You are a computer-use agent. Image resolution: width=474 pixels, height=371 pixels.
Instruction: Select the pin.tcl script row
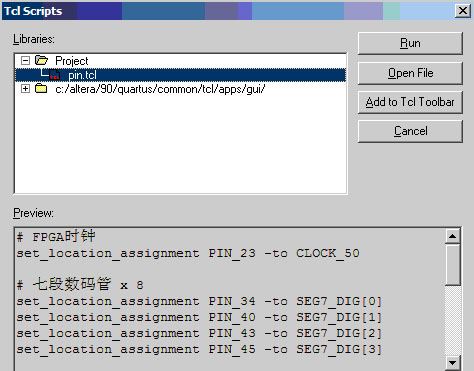coord(180,75)
